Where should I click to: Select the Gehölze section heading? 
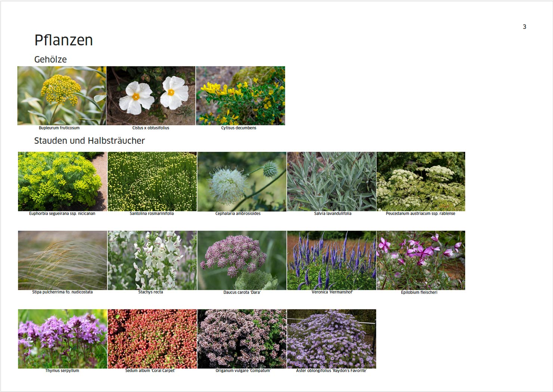coord(50,59)
